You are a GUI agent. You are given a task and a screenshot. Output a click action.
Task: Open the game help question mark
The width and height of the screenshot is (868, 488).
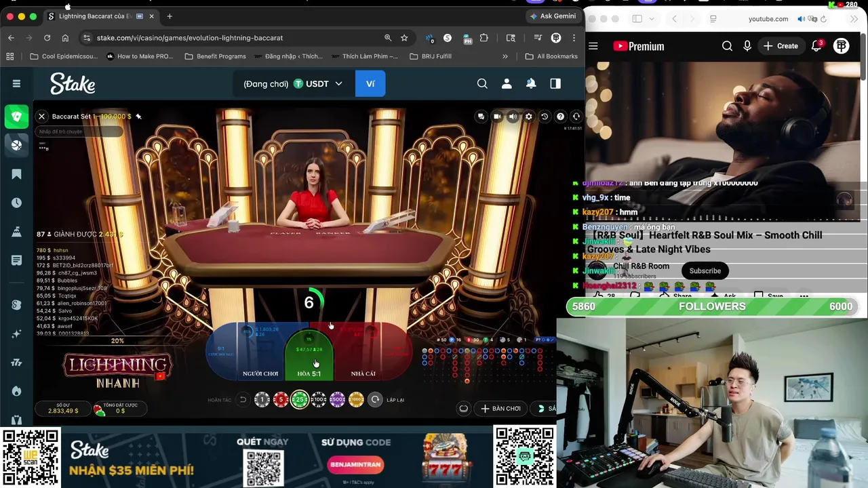[560, 117]
